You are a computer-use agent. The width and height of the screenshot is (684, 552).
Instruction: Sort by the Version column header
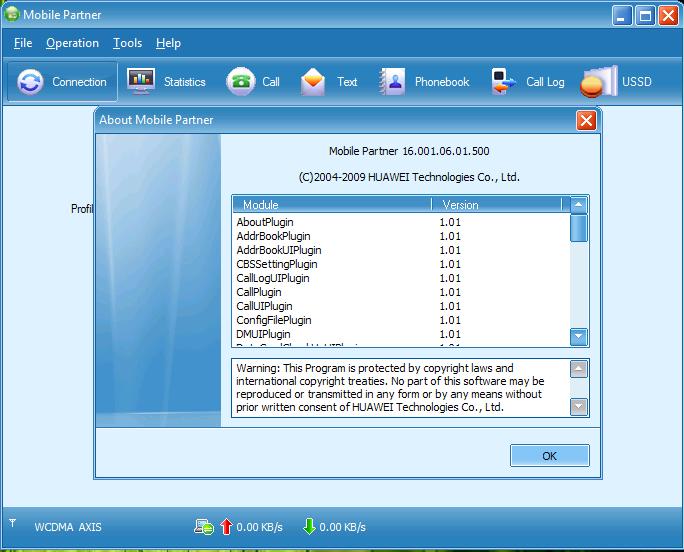coord(497,205)
